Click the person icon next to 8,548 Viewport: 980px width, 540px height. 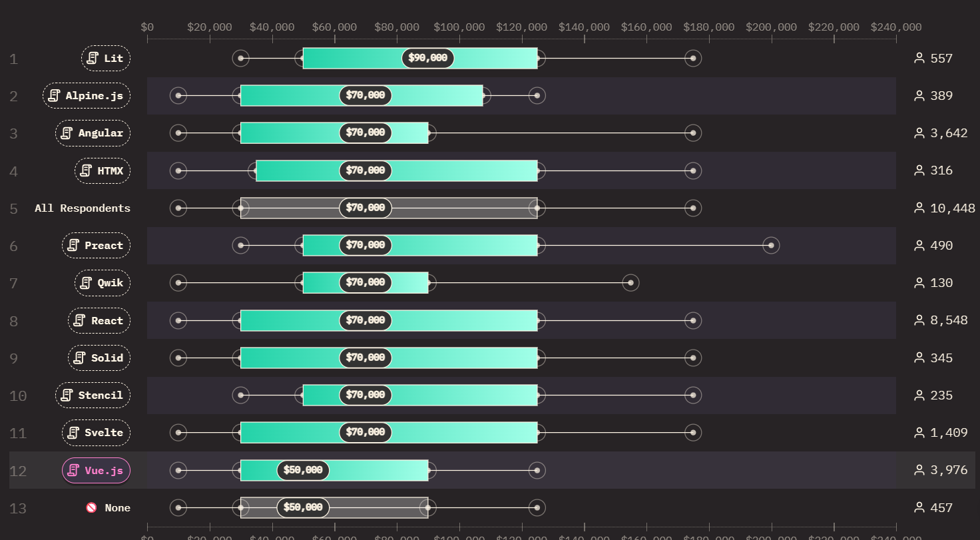(x=919, y=320)
